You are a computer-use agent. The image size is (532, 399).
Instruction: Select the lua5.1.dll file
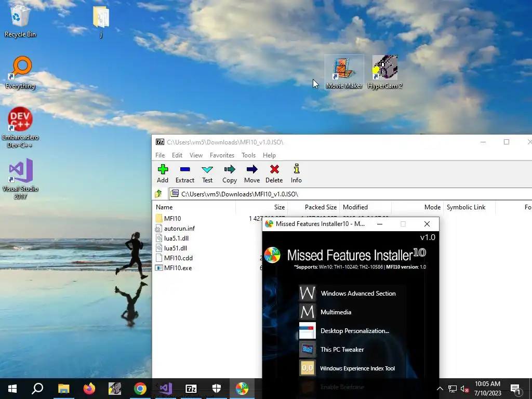pos(176,238)
